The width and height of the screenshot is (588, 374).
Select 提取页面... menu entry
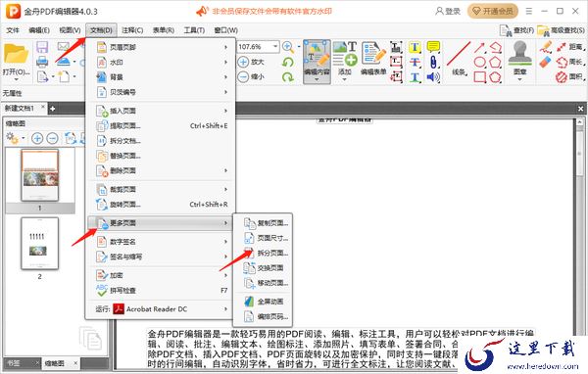click(162, 126)
